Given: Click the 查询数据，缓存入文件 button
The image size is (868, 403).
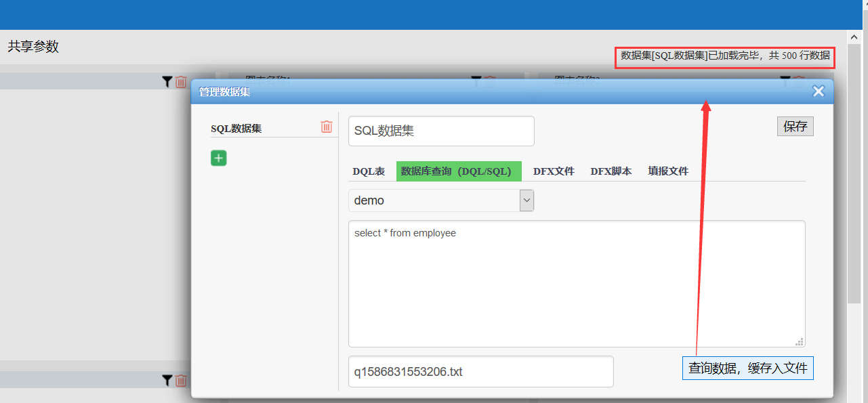Looking at the screenshot, I should (x=747, y=368).
